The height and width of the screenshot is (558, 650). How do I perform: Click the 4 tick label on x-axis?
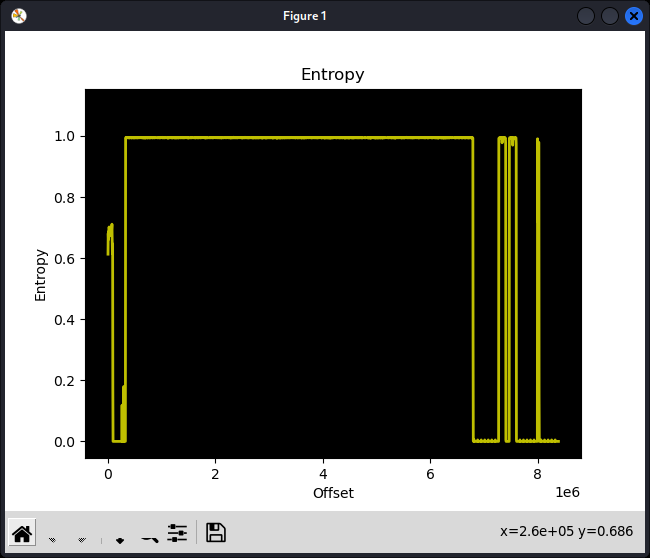point(323,475)
